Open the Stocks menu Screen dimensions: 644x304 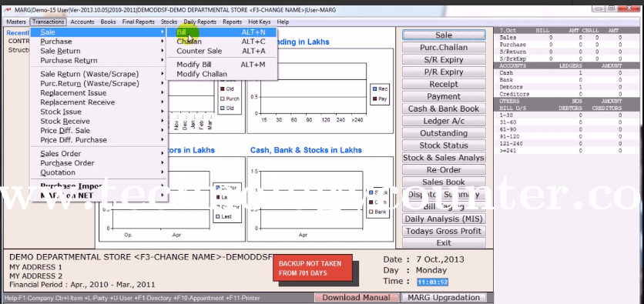[x=169, y=22]
